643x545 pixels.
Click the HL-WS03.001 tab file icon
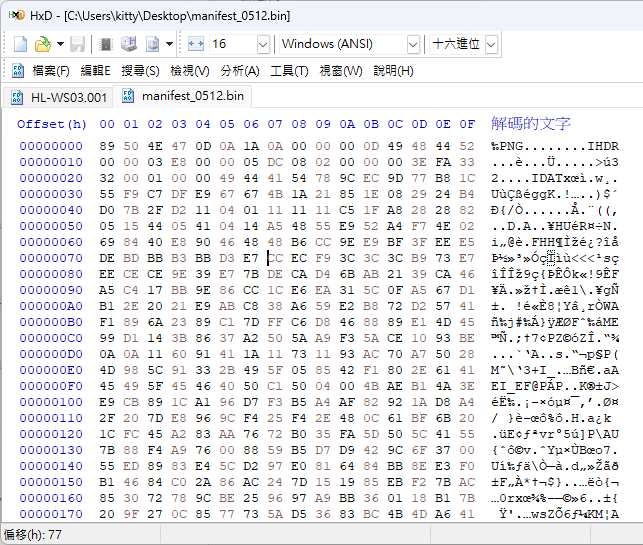(17, 98)
